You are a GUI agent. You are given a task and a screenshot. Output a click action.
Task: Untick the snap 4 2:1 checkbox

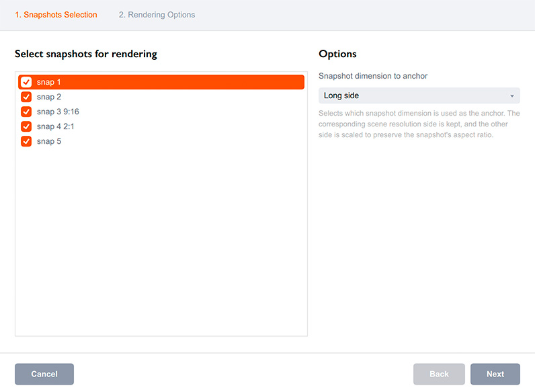click(x=26, y=126)
